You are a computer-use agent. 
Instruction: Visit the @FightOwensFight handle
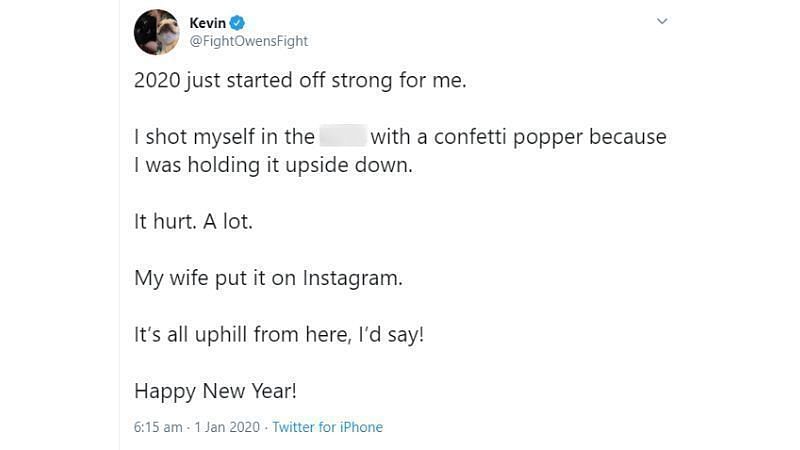tap(248, 41)
